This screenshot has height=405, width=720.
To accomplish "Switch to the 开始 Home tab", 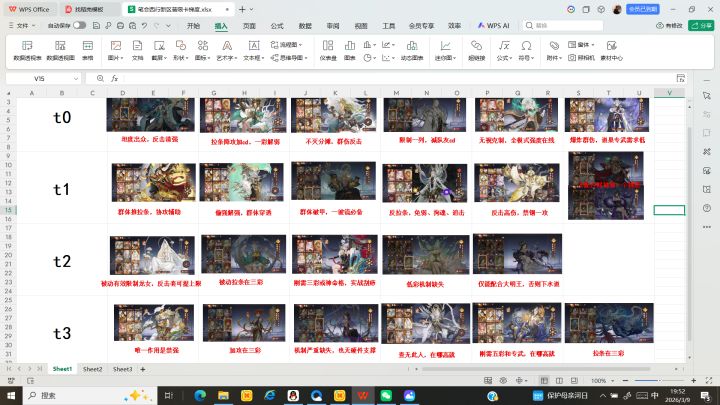I will pos(193,26).
